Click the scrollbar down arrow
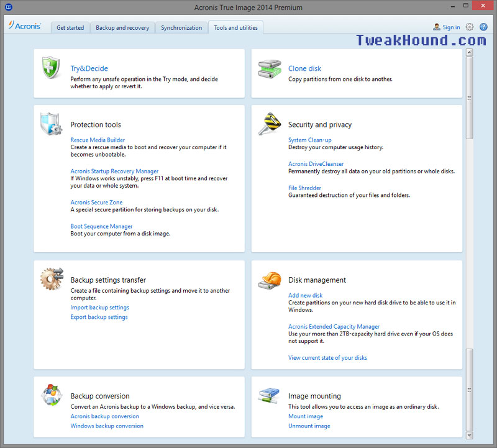497x448 pixels. pos(470,436)
